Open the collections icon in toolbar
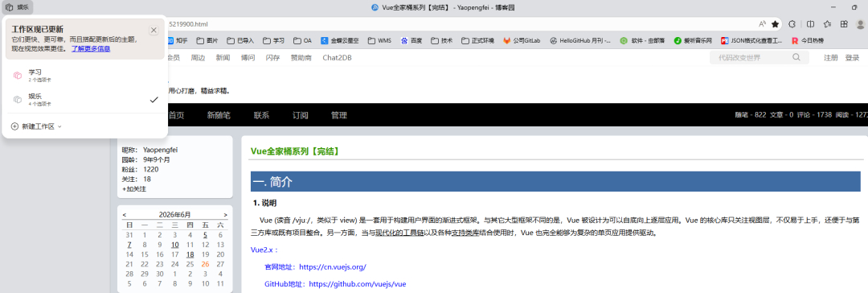Screen dimensions: 868x293 [844, 24]
